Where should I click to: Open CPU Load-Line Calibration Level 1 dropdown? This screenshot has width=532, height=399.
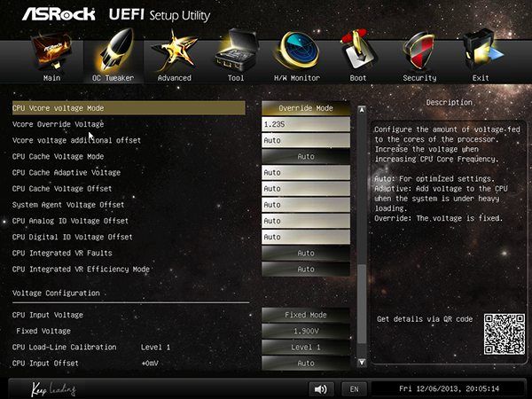306,347
